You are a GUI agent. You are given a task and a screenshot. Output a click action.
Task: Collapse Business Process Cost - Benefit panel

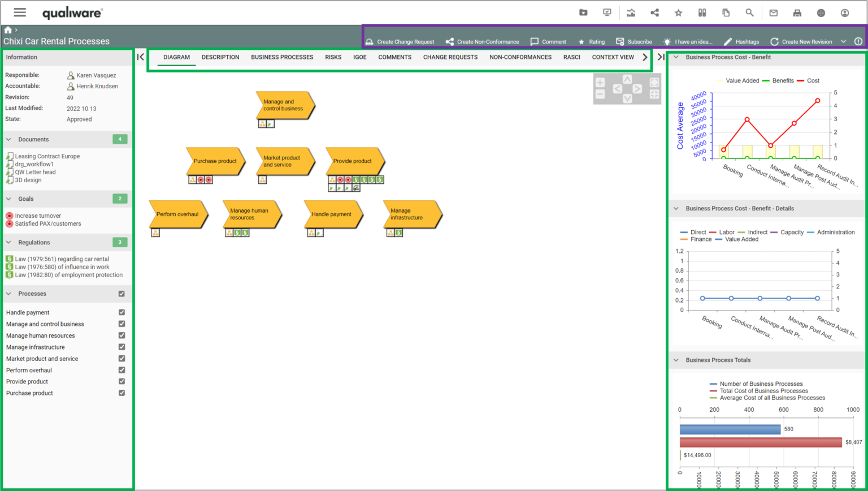point(676,57)
